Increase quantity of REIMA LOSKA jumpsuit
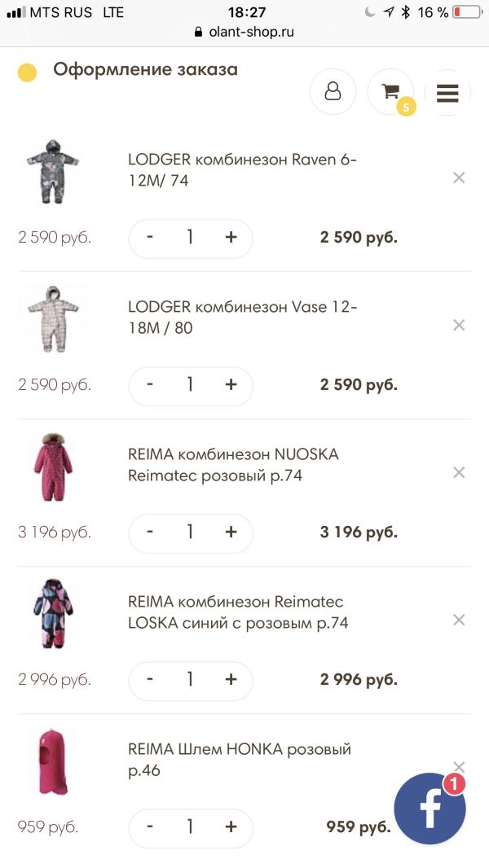The width and height of the screenshot is (489, 868). [231, 679]
